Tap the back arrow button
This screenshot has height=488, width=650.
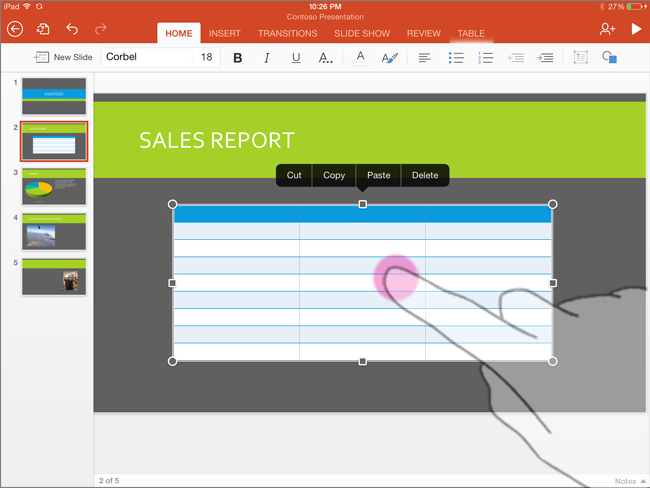pos(14,30)
